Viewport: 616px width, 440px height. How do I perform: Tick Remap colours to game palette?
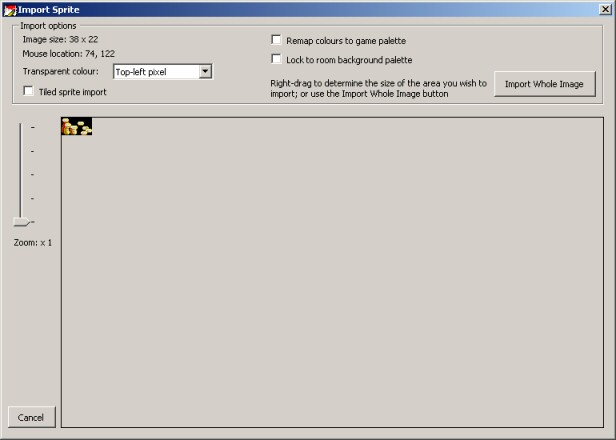277,40
